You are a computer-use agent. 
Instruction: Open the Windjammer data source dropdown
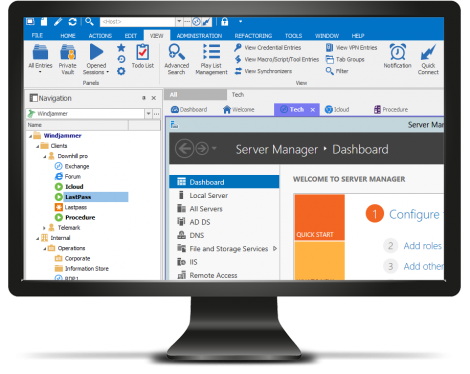pos(148,114)
